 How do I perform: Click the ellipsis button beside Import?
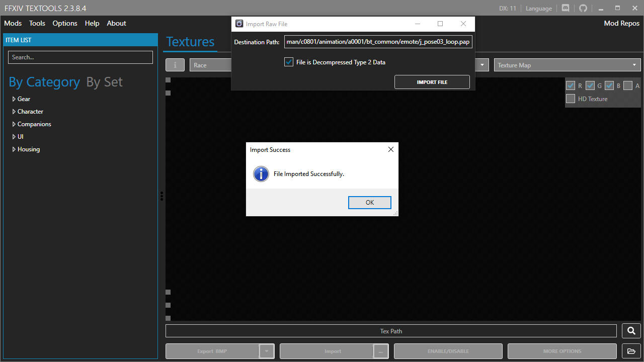(x=380, y=351)
